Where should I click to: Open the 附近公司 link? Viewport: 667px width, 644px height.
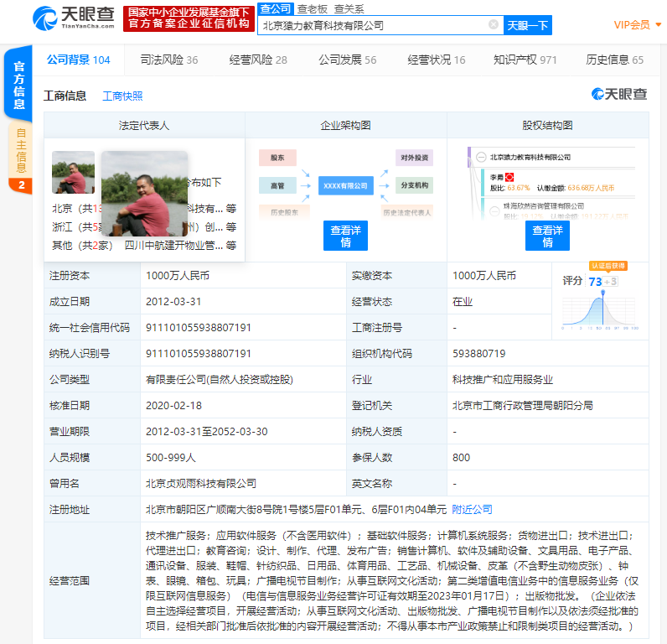pos(472,509)
